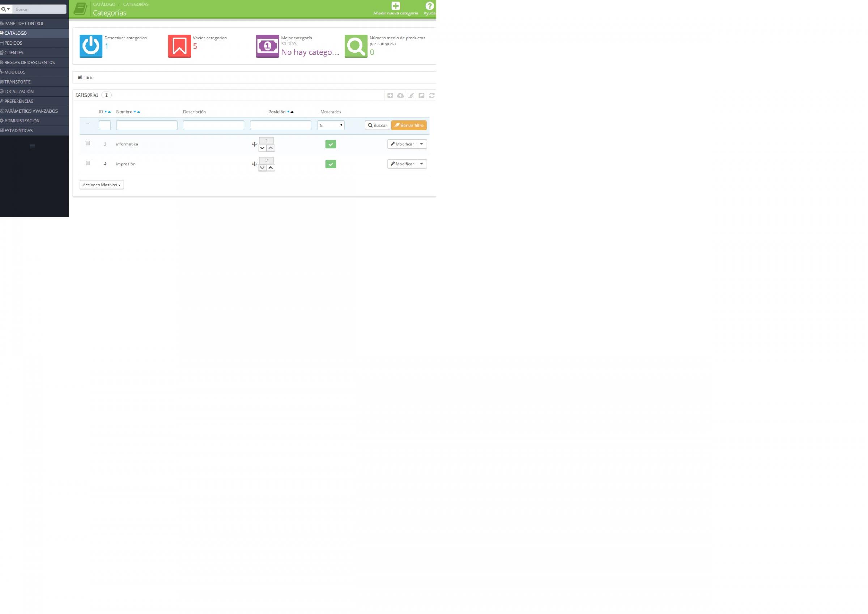
Task: Click the refresh list icon
Action: pos(431,95)
